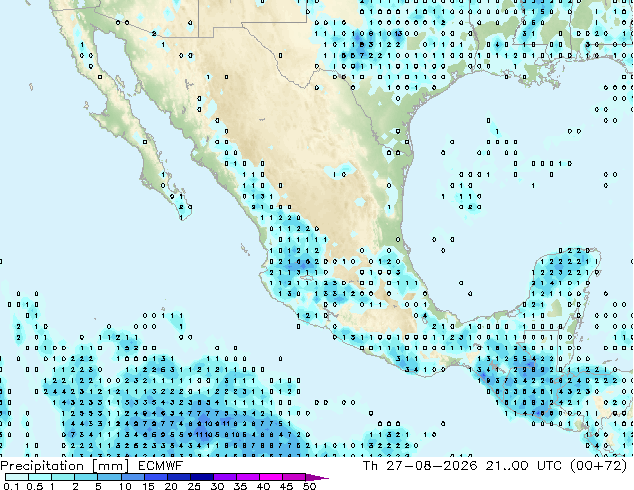Click the 1–2 mm legend swatch
This screenshot has height=490, width=634.
[x=63, y=477]
